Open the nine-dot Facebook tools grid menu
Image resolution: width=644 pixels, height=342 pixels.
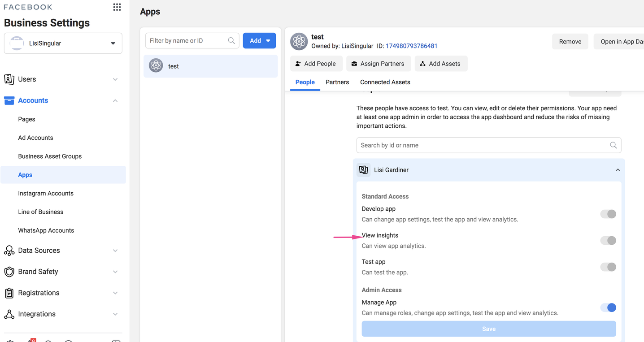point(117,7)
